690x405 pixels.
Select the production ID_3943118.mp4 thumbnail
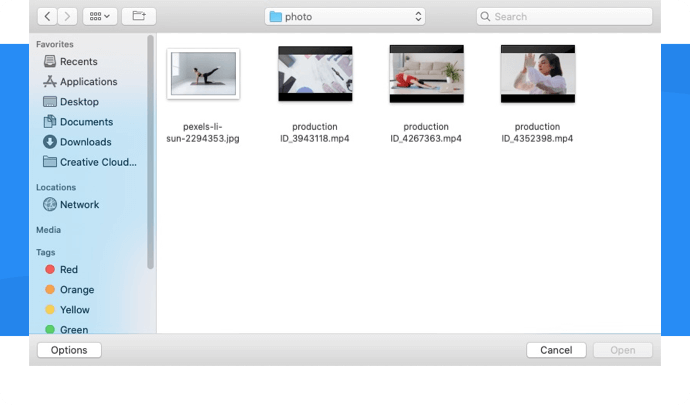pyautogui.click(x=315, y=74)
